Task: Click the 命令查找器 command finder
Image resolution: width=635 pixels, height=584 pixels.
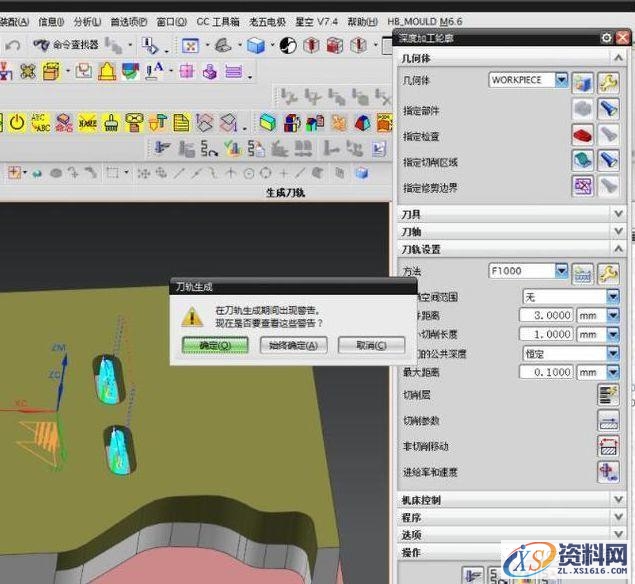Action: coord(66,45)
